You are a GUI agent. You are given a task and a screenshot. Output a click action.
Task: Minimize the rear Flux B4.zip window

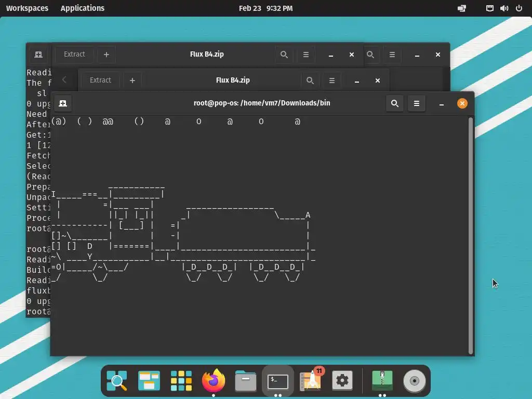coord(331,54)
